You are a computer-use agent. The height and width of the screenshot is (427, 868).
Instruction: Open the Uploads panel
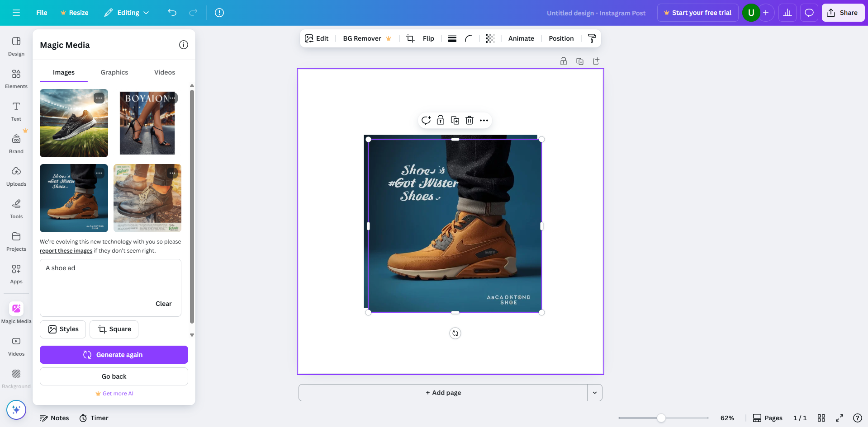(x=16, y=175)
